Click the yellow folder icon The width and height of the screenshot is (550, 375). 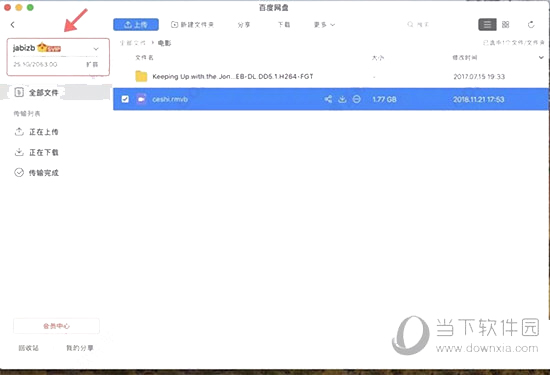[x=141, y=76]
